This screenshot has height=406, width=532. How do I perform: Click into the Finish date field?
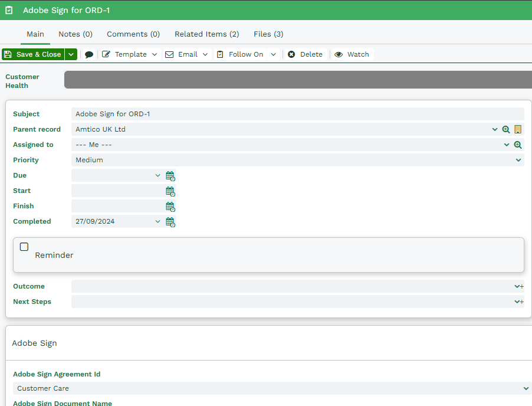click(x=118, y=206)
